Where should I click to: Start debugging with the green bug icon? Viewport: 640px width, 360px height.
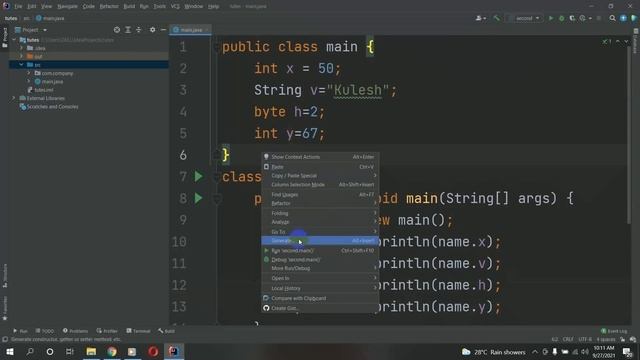coord(562,18)
